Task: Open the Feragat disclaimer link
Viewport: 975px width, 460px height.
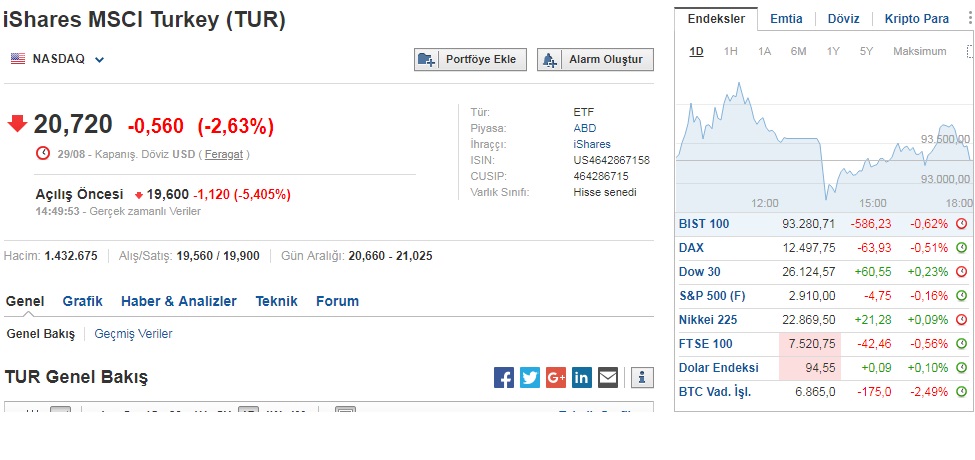Action: coord(224,154)
